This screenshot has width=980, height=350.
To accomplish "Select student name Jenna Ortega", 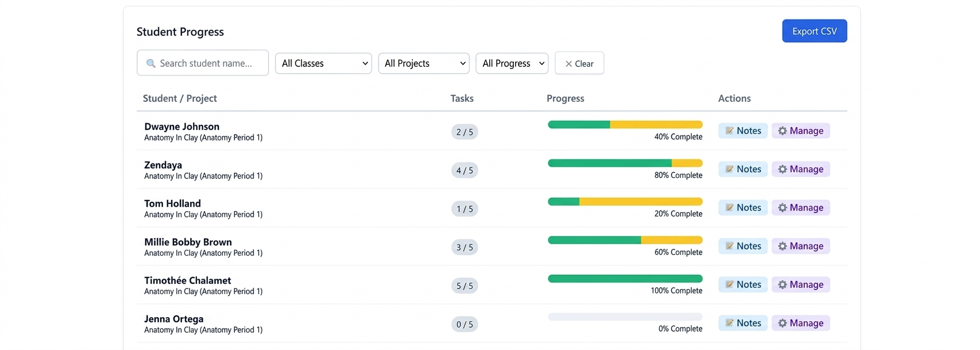I will tap(173, 319).
